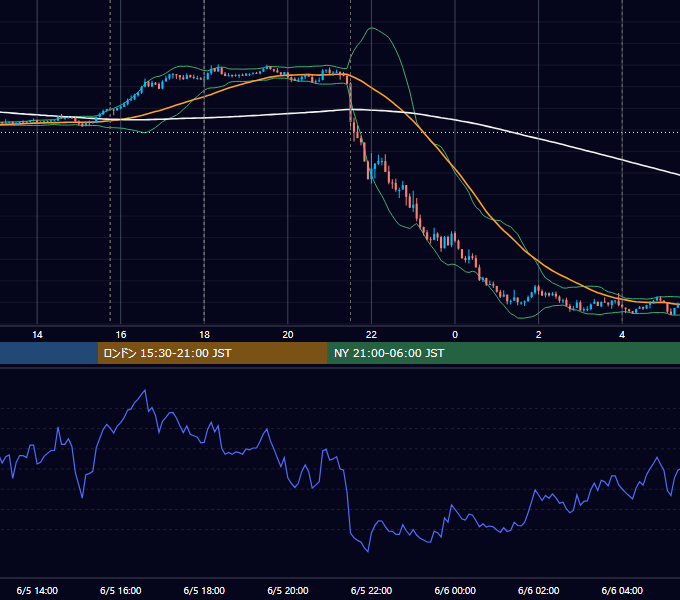Click the 18 hour label on price chart axis
This screenshot has height=600, width=680.
click(204, 335)
